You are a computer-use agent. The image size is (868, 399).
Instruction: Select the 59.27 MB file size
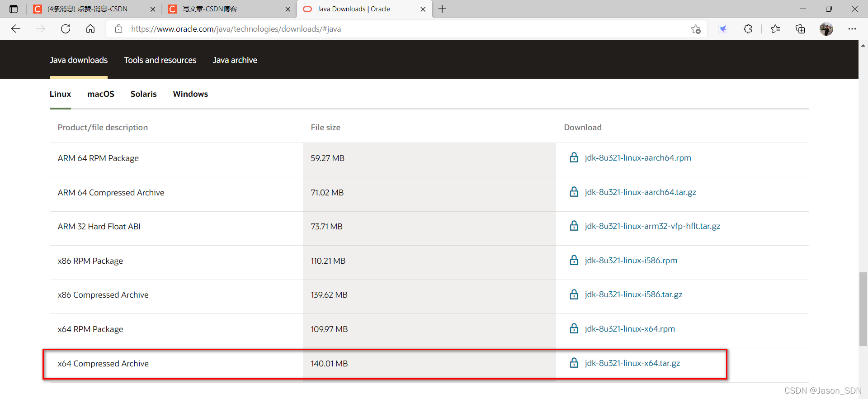[x=327, y=158]
